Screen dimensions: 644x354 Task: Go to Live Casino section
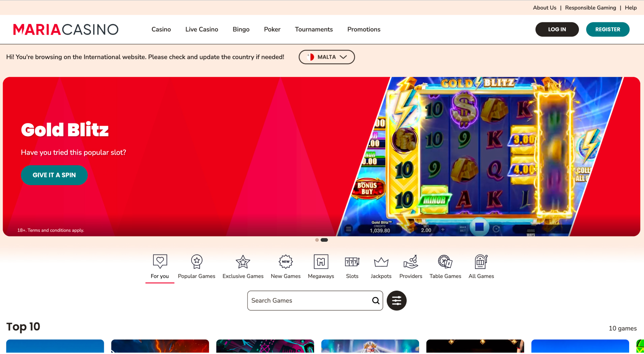[202, 29]
